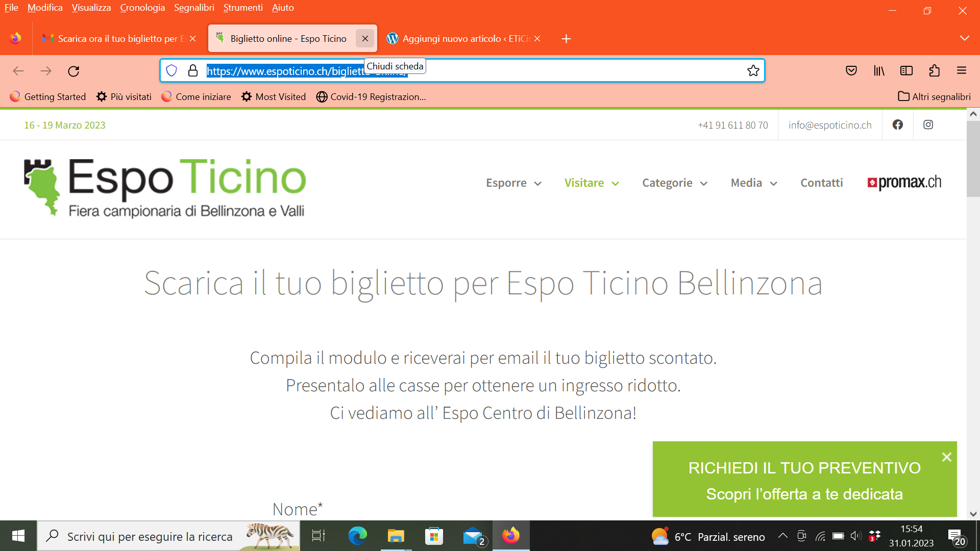The image size is (980, 551).
Task: Open Strumenti menu
Action: point(243,8)
